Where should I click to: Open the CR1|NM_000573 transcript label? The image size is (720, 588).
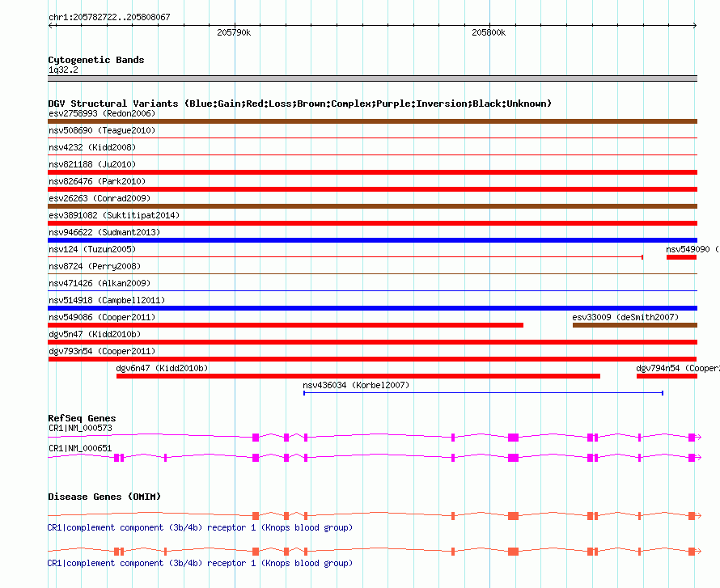coord(80,427)
